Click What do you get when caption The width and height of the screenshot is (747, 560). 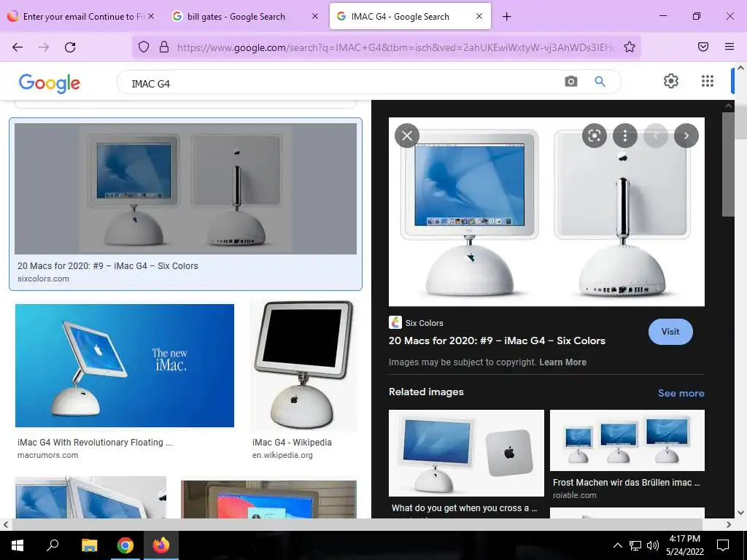point(464,508)
